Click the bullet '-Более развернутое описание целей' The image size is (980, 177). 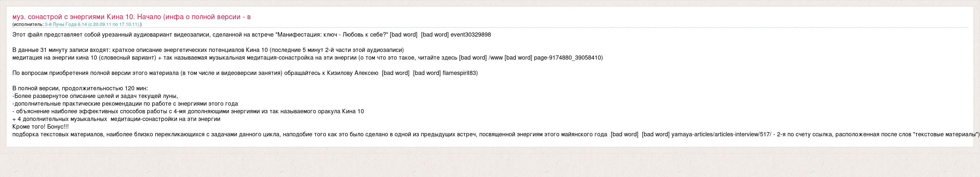(x=95, y=96)
